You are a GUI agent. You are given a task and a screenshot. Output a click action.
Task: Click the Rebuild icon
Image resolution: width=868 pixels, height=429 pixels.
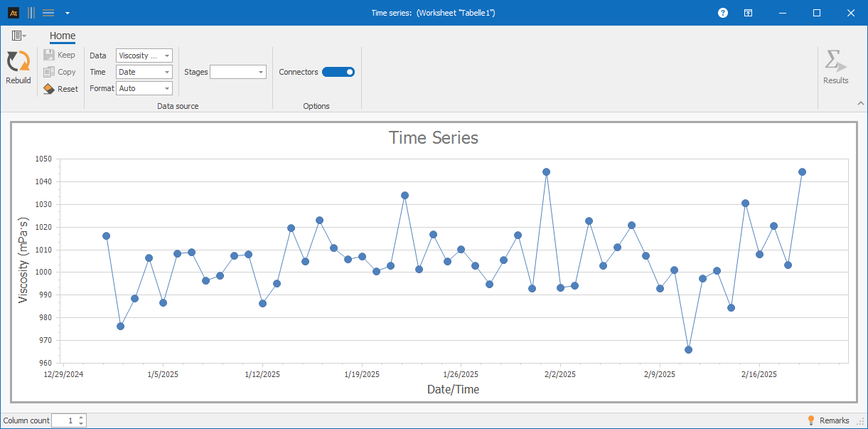18,62
